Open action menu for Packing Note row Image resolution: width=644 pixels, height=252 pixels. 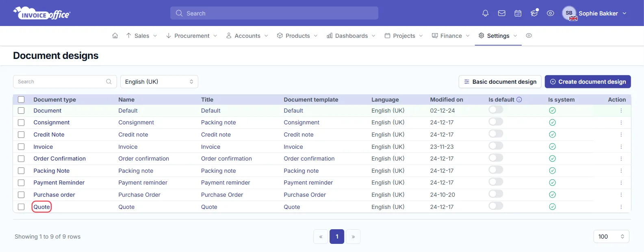[x=621, y=171]
